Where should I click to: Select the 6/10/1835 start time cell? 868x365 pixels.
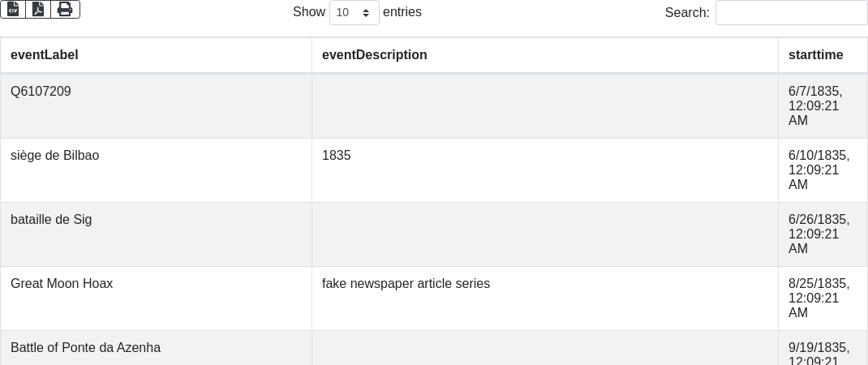(819, 170)
